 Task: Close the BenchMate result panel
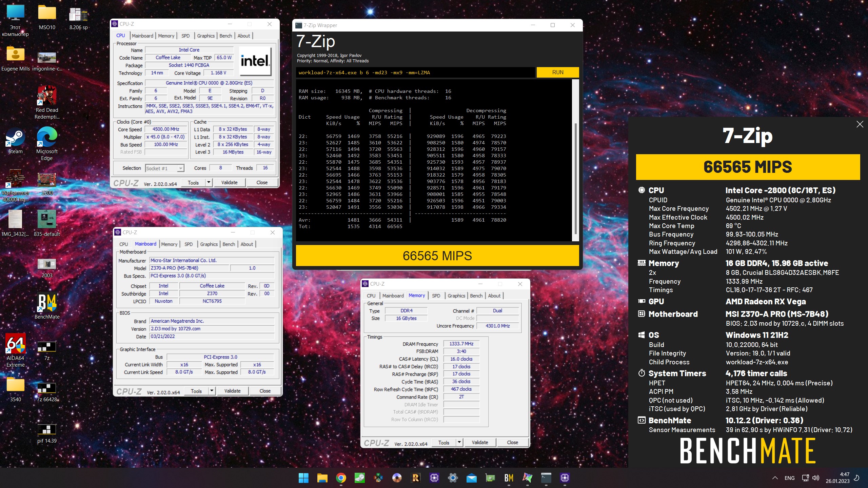tap(860, 124)
